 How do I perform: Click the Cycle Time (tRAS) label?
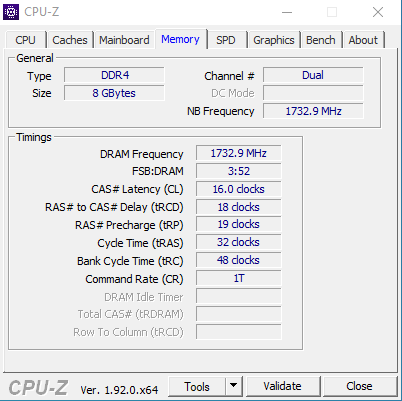point(140,243)
